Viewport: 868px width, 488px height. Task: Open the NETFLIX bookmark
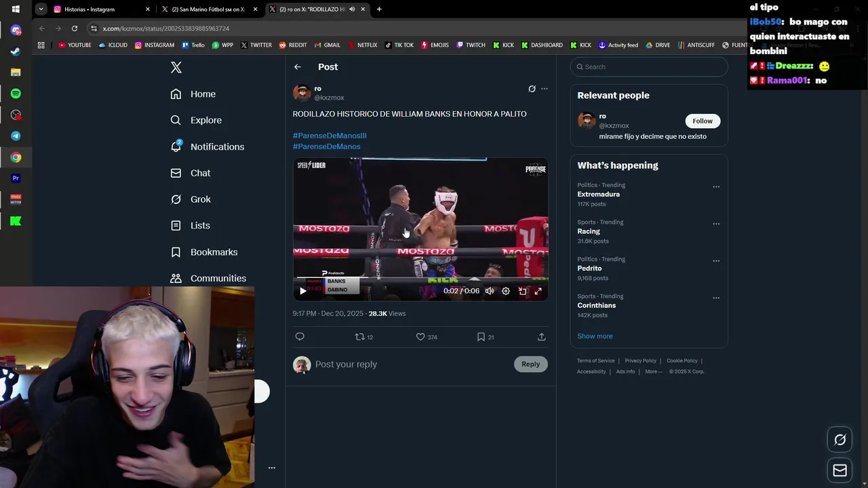363,45
